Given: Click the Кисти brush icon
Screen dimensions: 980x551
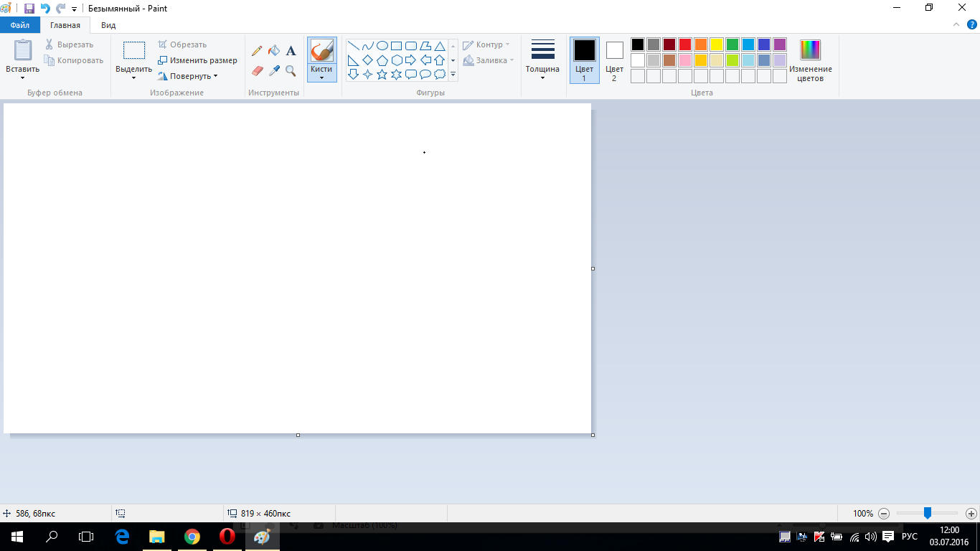Looking at the screenshot, I should (322, 50).
